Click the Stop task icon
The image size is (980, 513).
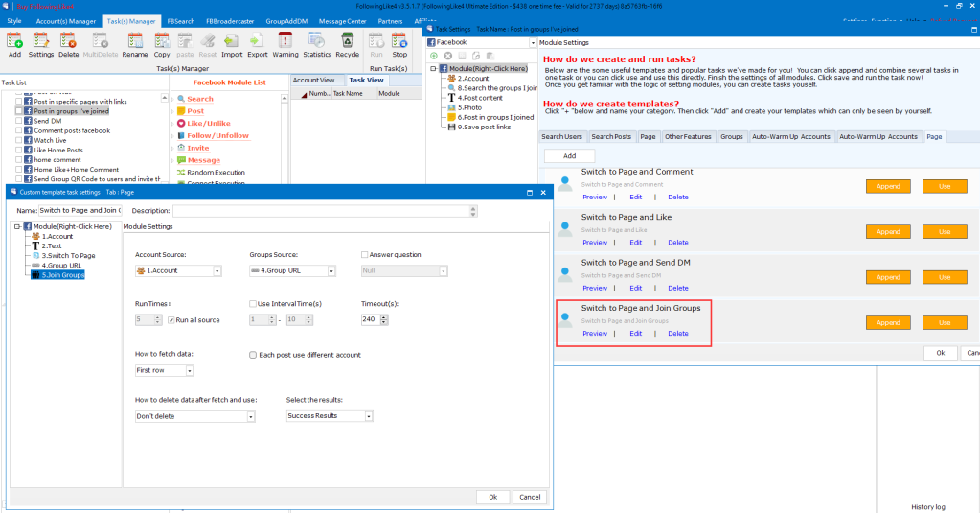(399, 45)
